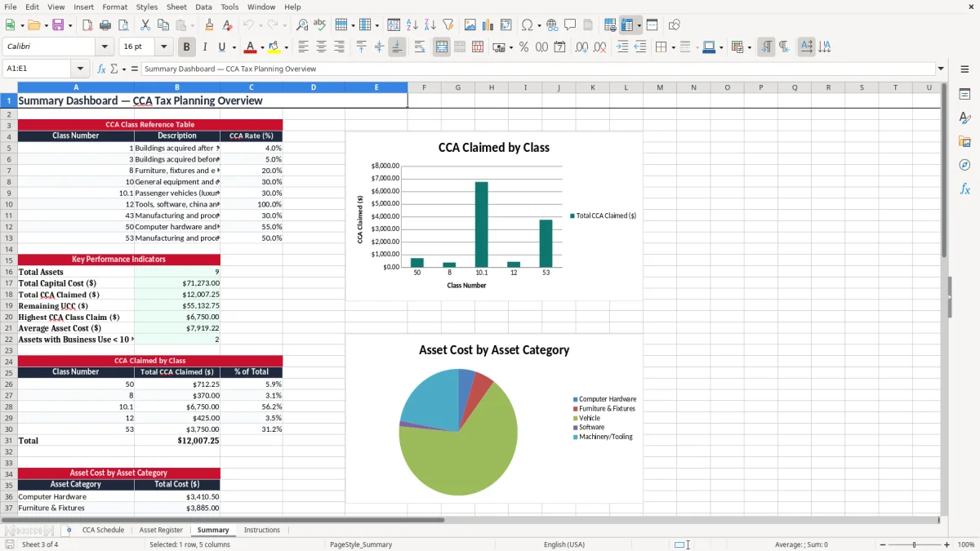
Task: Open sidebar Gallery panel
Action: [x=964, y=141]
